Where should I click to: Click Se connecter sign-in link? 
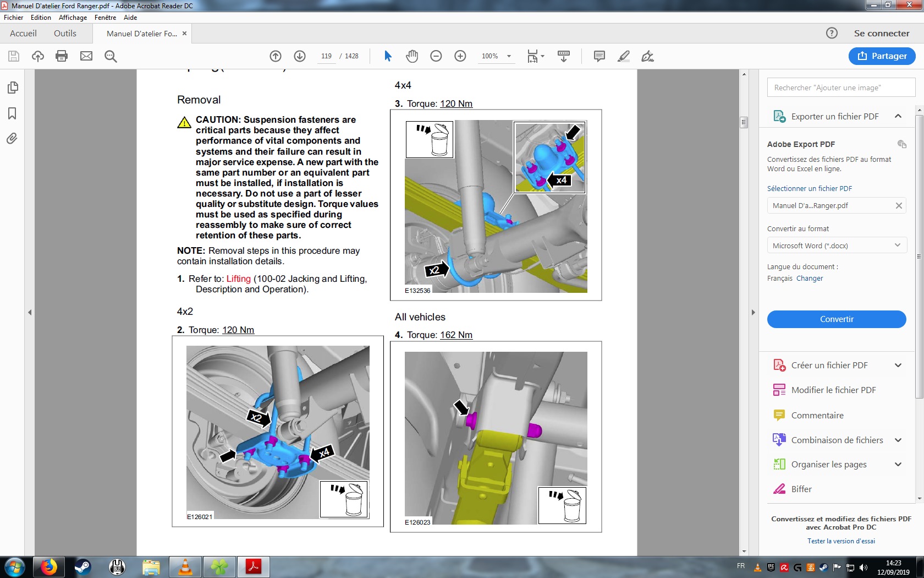coord(882,33)
